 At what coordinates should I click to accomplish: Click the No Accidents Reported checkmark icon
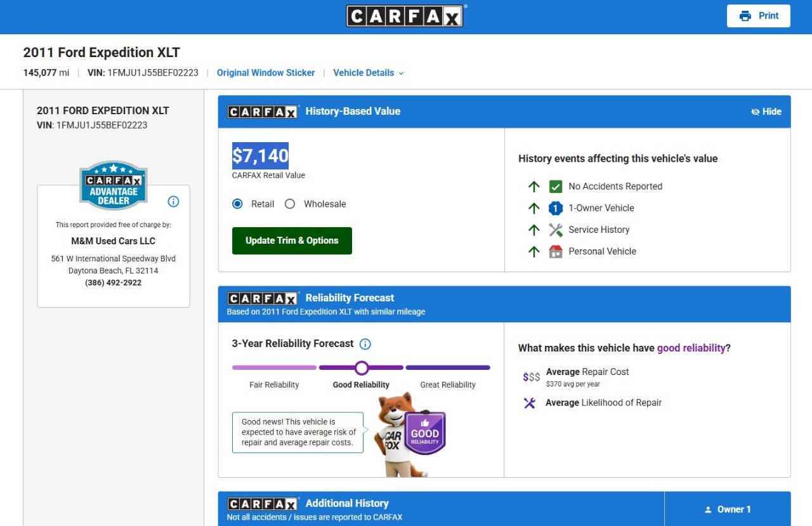click(x=556, y=187)
